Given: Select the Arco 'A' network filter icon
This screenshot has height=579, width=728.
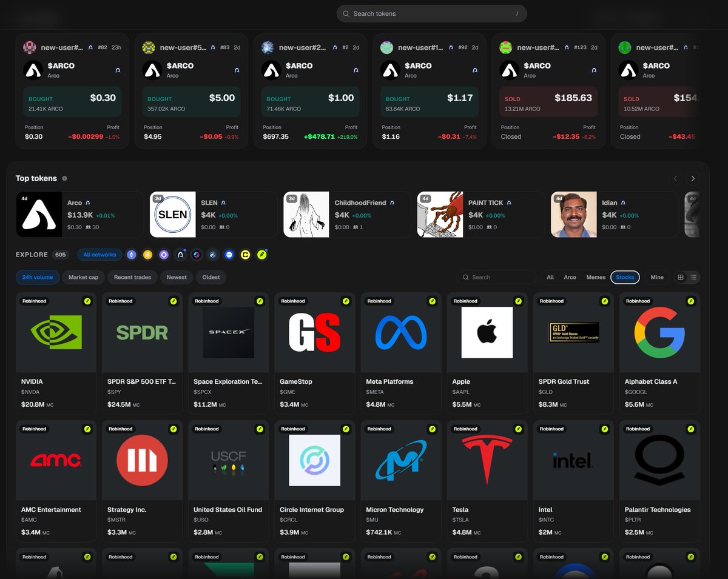Looking at the screenshot, I should pyautogui.click(x=180, y=255).
